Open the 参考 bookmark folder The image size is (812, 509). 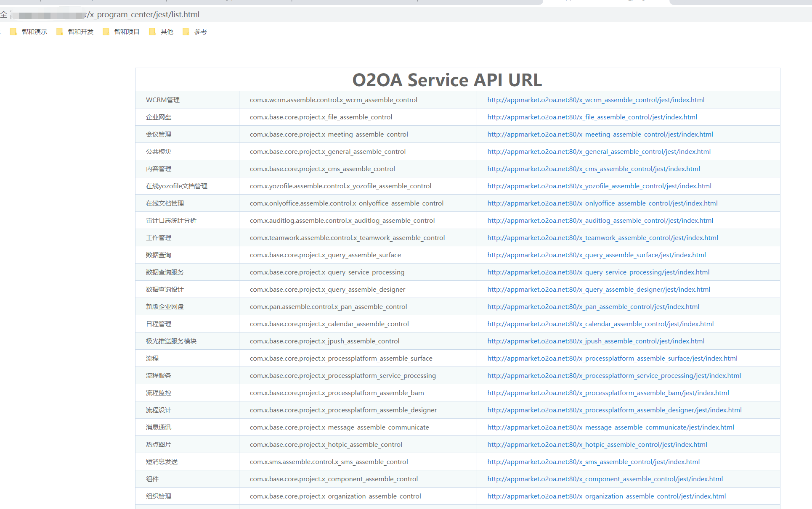[195, 32]
